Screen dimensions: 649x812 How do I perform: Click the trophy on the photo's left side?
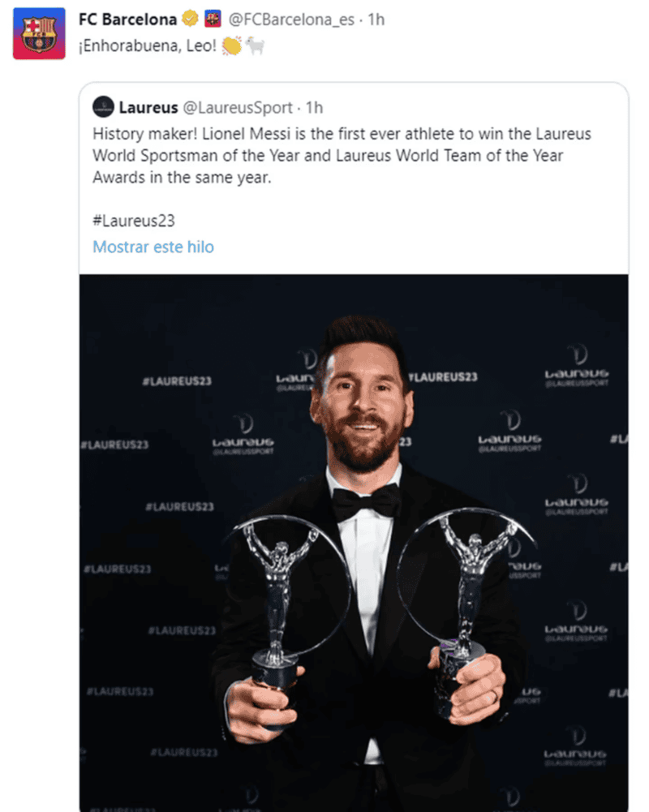pos(280,600)
